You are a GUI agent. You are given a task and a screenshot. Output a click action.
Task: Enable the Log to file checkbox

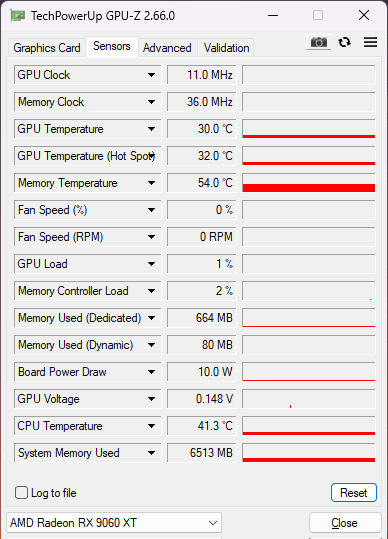coord(21,493)
